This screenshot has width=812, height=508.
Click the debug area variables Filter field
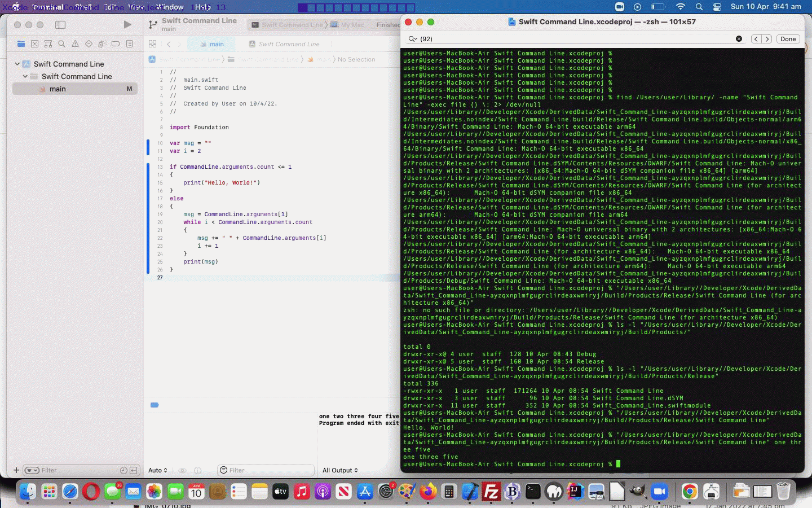pyautogui.click(x=266, y=470)
